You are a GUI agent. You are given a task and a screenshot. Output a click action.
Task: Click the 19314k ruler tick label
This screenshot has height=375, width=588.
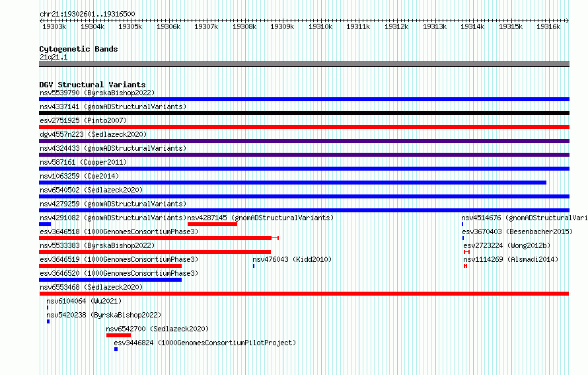pyautogui.click(x=472, y=26)
